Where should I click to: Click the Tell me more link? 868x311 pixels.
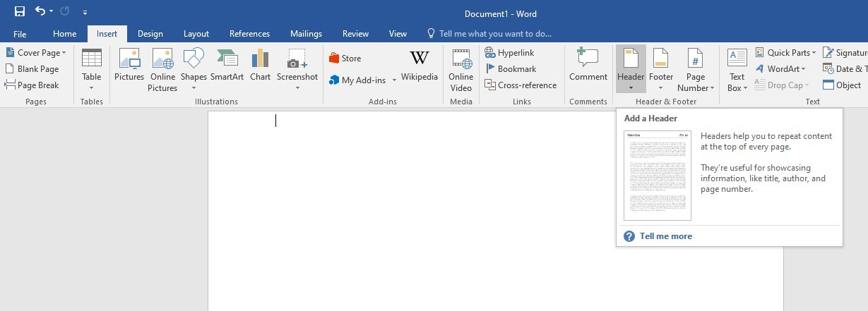665,236
